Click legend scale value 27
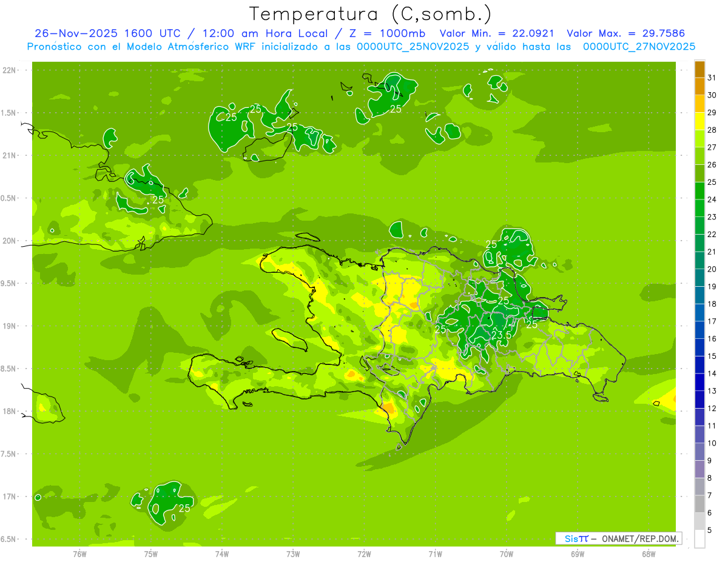728x562 pixels. coord(712,147)
